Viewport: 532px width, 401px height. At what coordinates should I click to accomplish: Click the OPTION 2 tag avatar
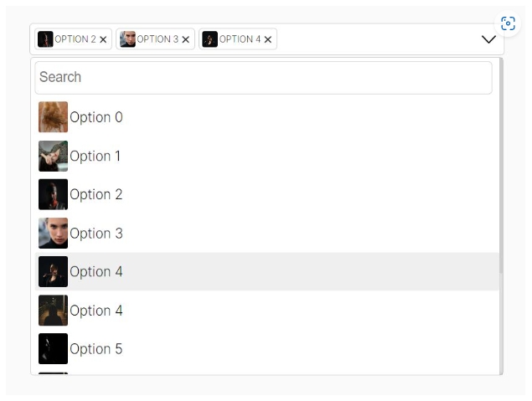[45, 39]
